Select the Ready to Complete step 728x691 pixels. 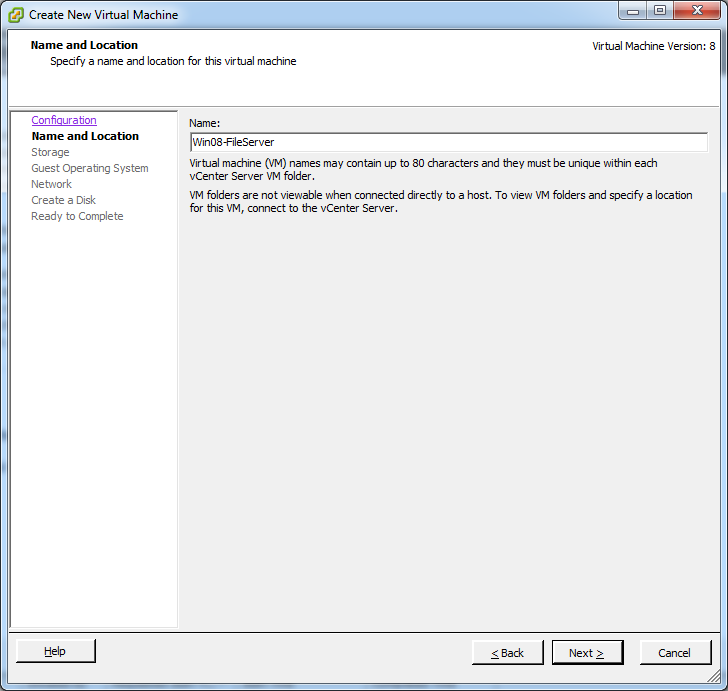[x=77, y=216]
